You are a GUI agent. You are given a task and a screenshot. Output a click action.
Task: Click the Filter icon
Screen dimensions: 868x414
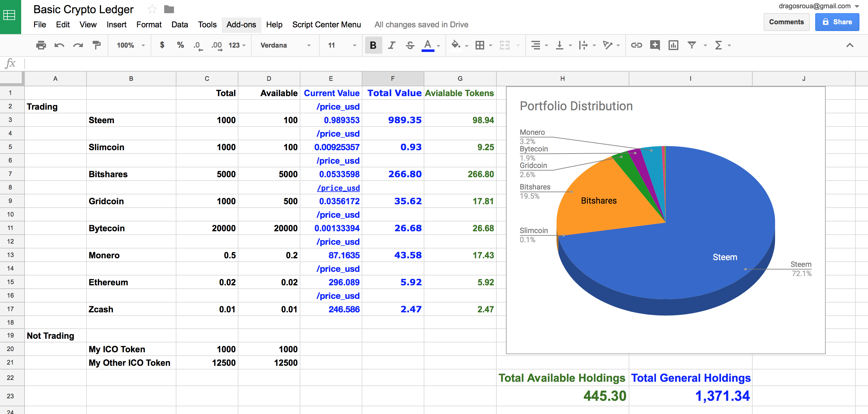pos(692,45)
